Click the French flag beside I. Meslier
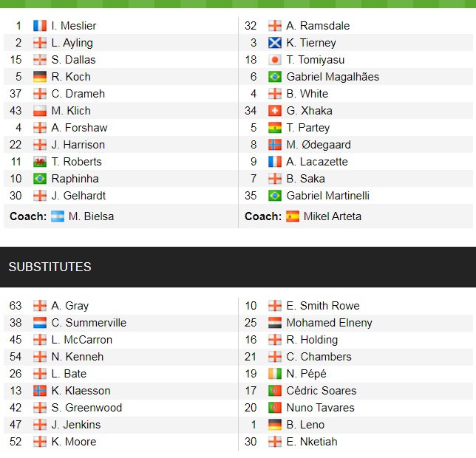476x458 pixels. 40,26
